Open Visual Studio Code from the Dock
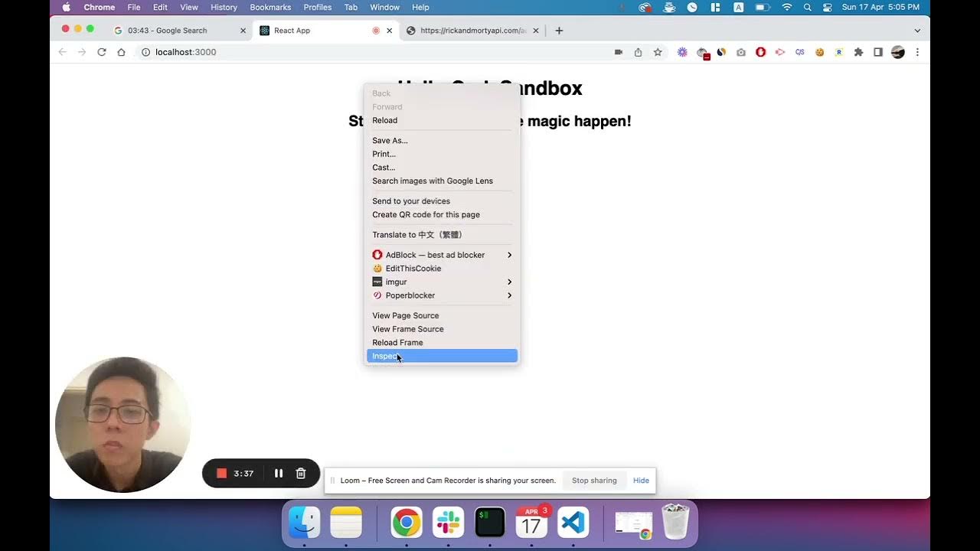980x551 pixels. [x=573, y=523]
